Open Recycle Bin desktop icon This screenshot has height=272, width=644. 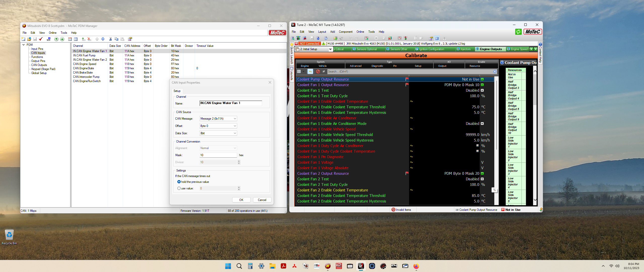[x=9, y=237]
